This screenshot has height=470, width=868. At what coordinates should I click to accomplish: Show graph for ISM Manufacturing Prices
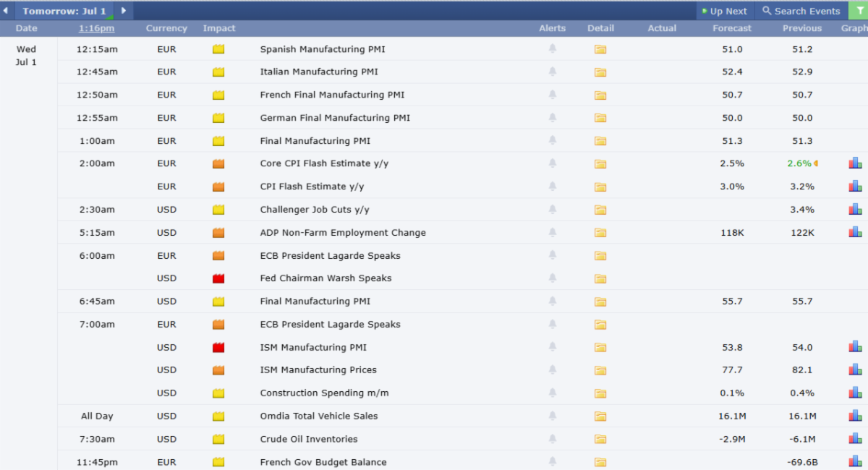pyautogui.click(x=855, y=369)
